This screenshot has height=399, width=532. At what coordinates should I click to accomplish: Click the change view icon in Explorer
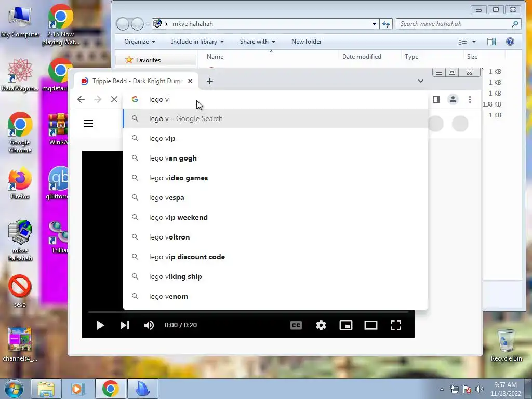tap(462, 42)
